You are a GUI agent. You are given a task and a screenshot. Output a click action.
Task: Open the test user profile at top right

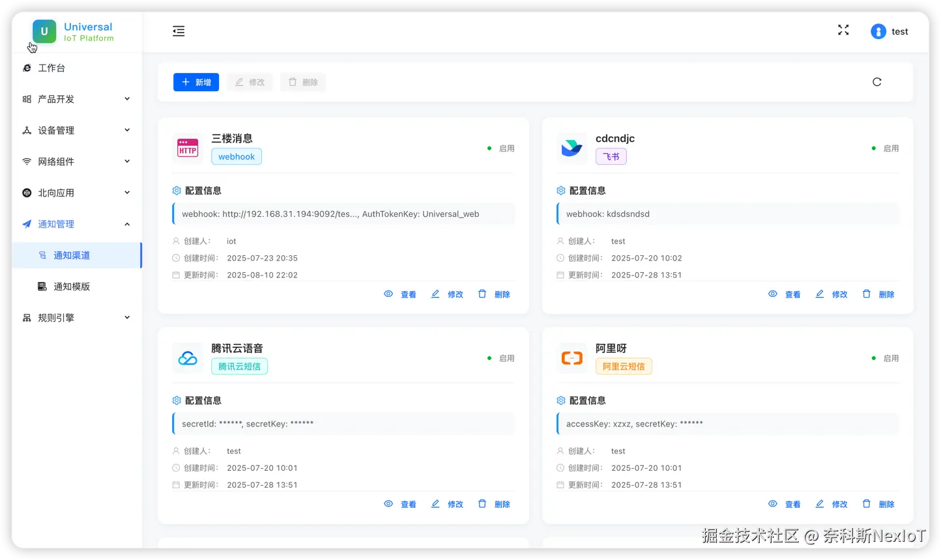[x=889, y=31]
